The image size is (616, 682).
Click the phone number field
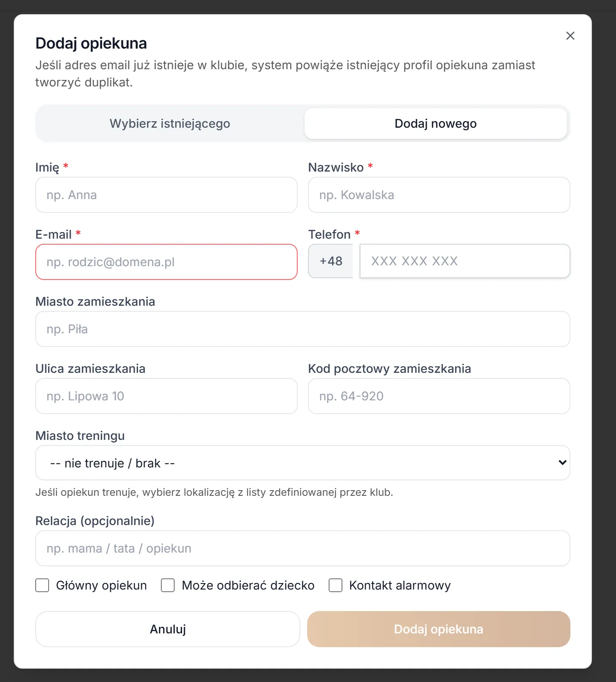pos(465,261)
